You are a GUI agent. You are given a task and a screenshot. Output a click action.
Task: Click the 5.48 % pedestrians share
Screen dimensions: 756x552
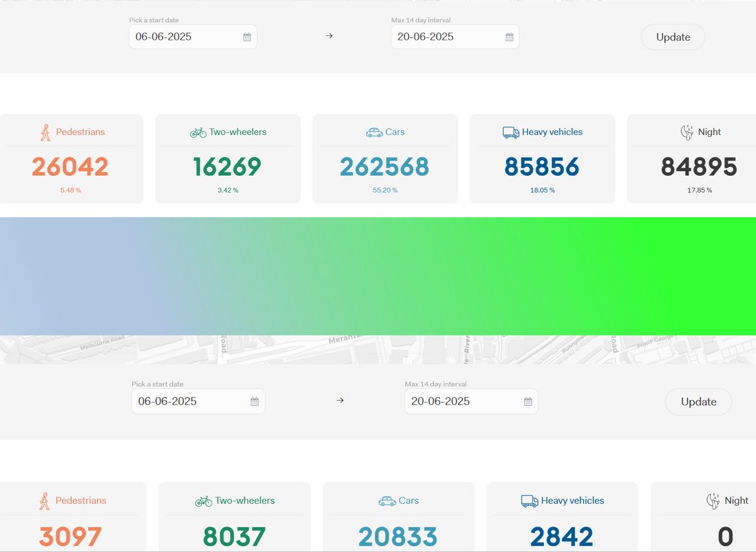click(70, 190)
